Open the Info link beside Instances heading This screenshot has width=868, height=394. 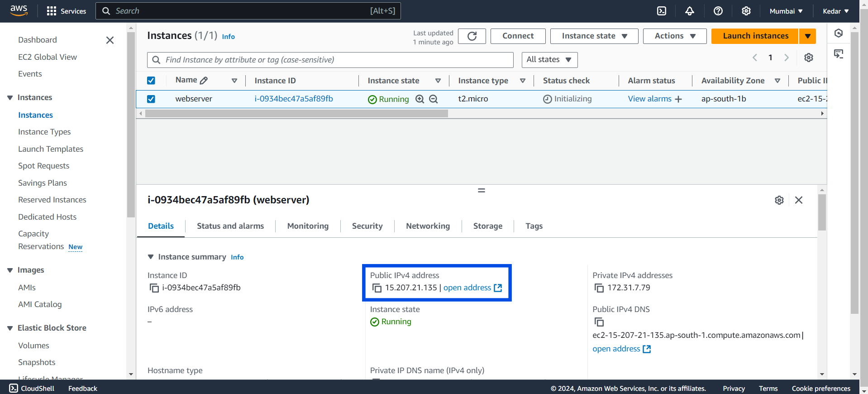tap(229, 37)
